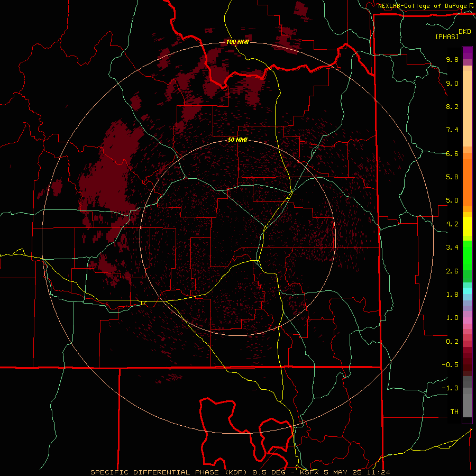This screenshot has width=476, height=476.
Task: Click the 1.8 legend value
Action: click(x=452, y=295)
